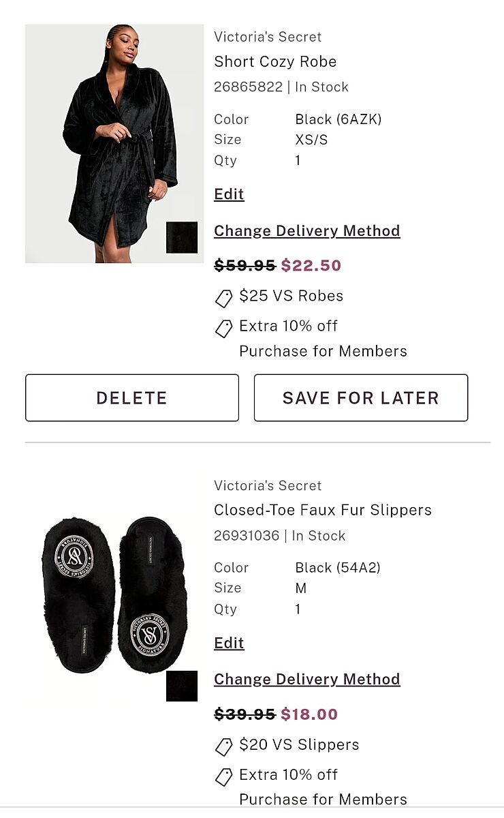Click the $25 VS Robes offer text
Screen dimensions: 504x818
pos(292,296)
